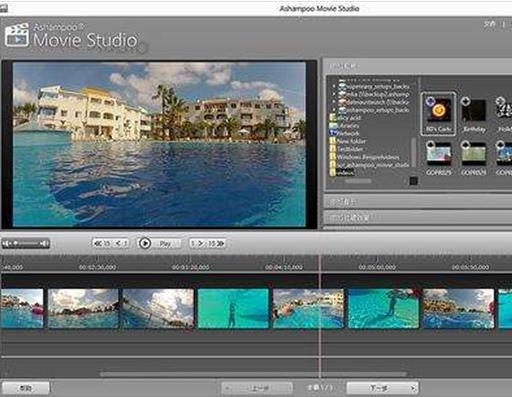Select the New folder item in tree
512x397 pixels.
coord(348,141)
